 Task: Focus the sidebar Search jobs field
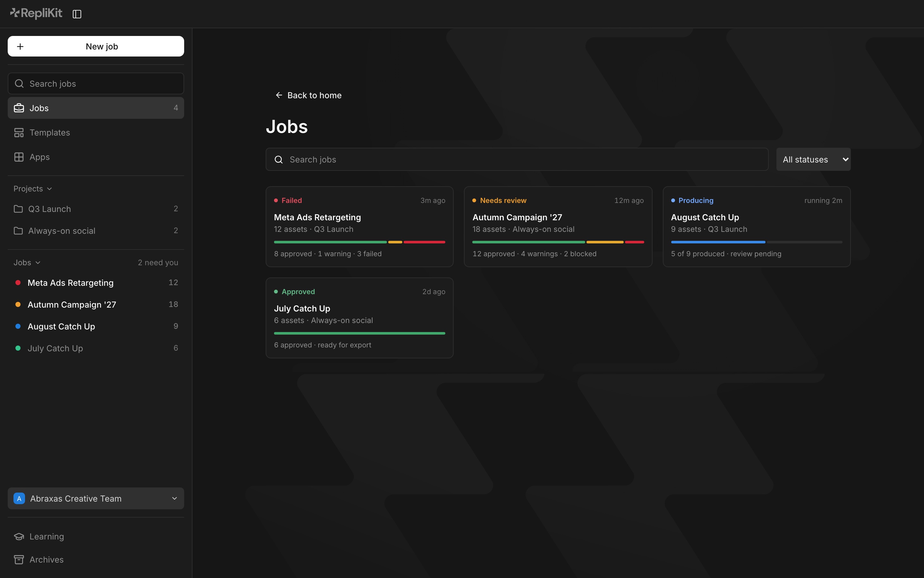click(96, 83)
